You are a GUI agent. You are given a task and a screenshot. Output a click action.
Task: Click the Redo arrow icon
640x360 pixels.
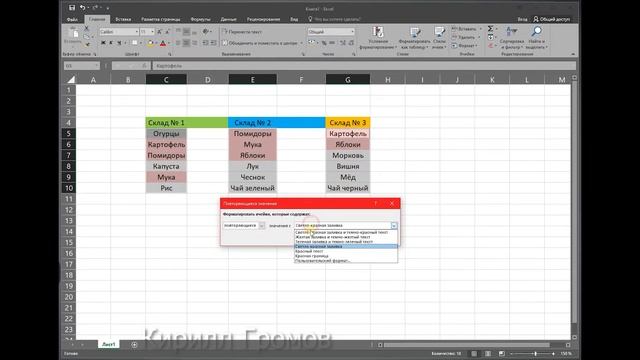coord(95,8)
